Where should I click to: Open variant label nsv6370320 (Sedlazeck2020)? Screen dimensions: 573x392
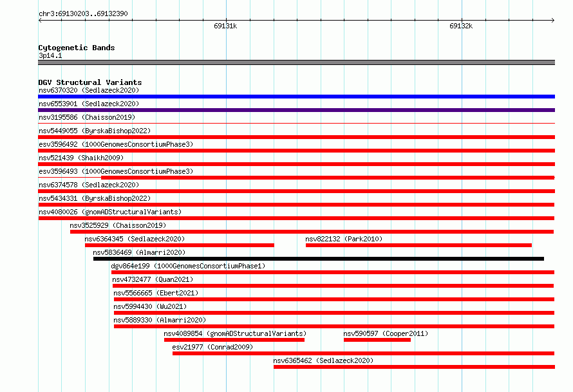tap(89, 90)
